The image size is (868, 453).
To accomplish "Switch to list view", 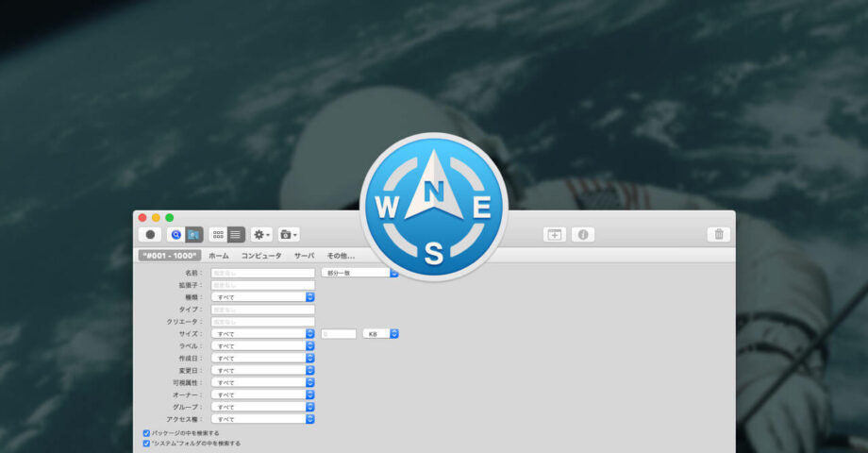I will tap(236, 234).
